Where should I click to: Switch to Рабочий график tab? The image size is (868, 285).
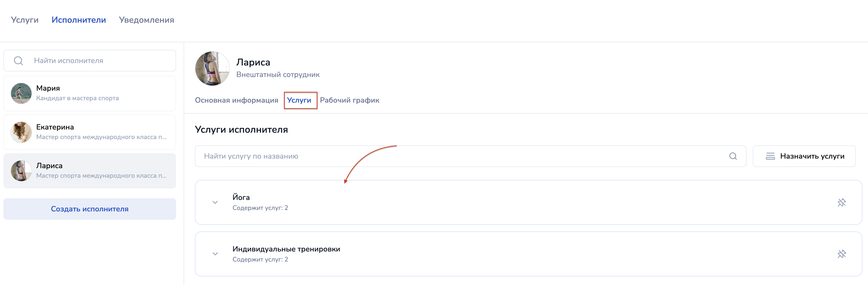tap(349, 100)
